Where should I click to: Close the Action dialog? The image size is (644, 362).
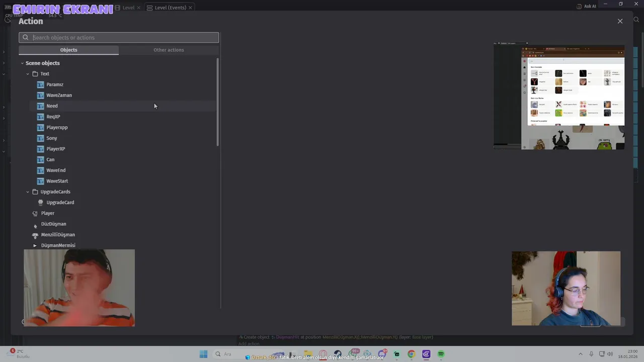(620, 21)
